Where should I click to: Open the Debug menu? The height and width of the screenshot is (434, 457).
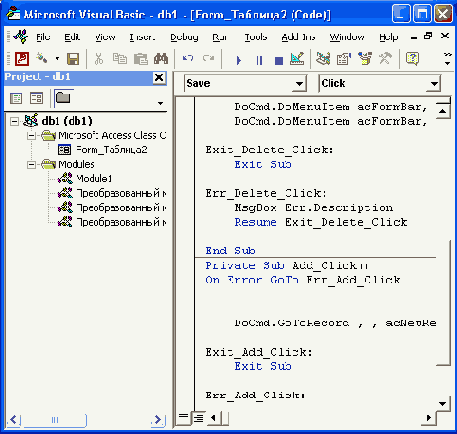click(184, 37)
